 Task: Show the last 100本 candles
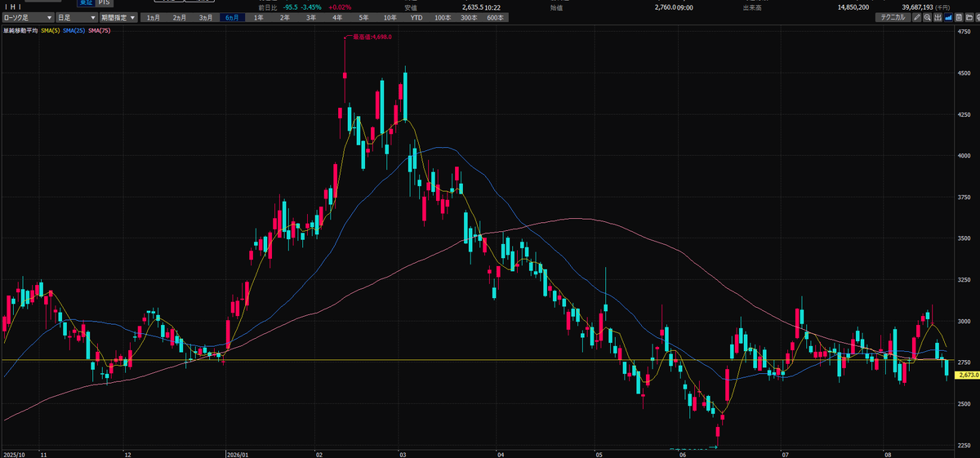443,17
